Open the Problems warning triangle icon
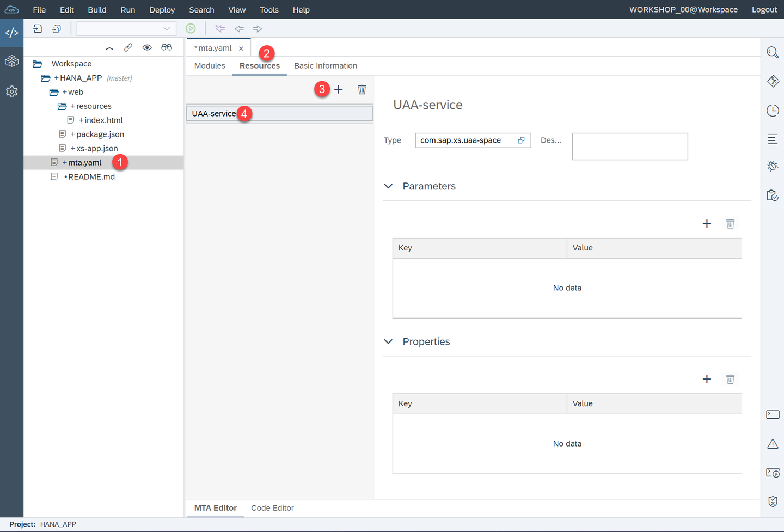This screenshot has width=784, height=532. [773, 444]
